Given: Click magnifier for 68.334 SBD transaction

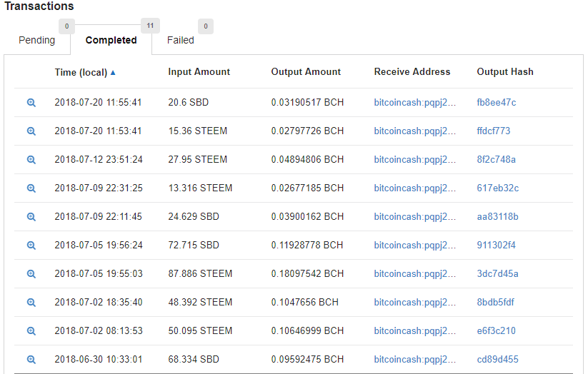Looking at the screenshot, I should [31, 360].
